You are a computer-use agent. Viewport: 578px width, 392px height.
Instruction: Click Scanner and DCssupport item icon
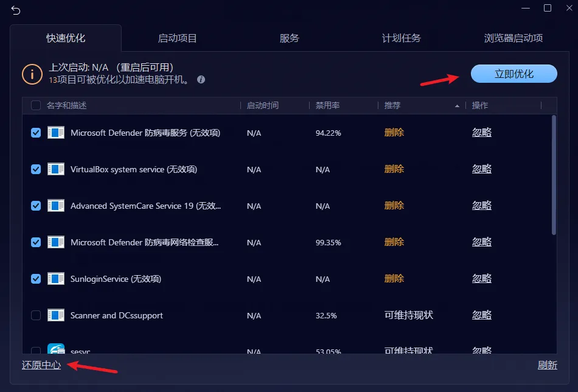(56, 315)
